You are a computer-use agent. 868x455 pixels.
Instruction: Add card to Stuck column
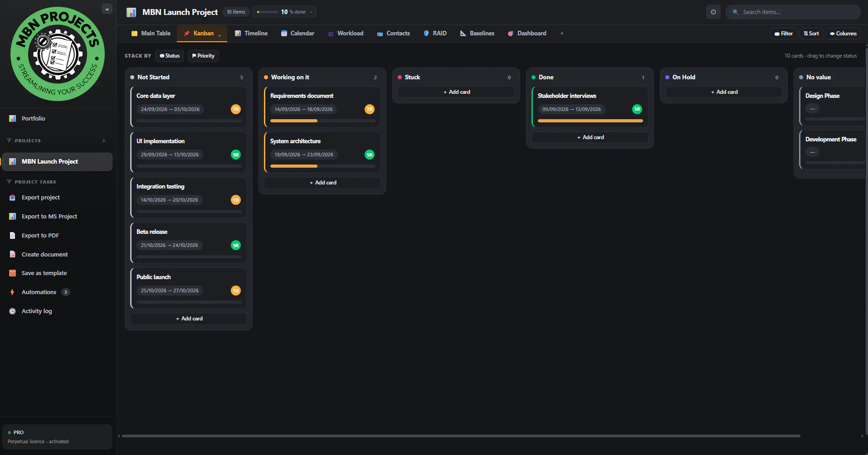(x=456, y=92)
